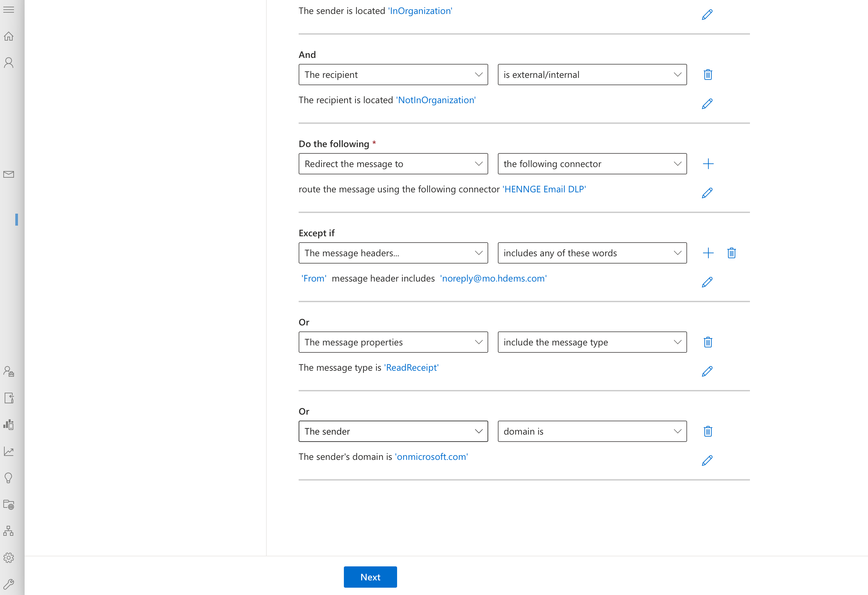
Task: Click the 'noreply@mo.hdems.com' link
Action: click(493, 279)
